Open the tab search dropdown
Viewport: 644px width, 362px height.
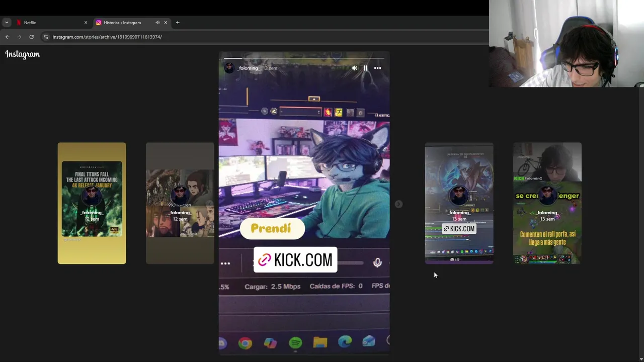pyautogui.click(x=7, y=23)
